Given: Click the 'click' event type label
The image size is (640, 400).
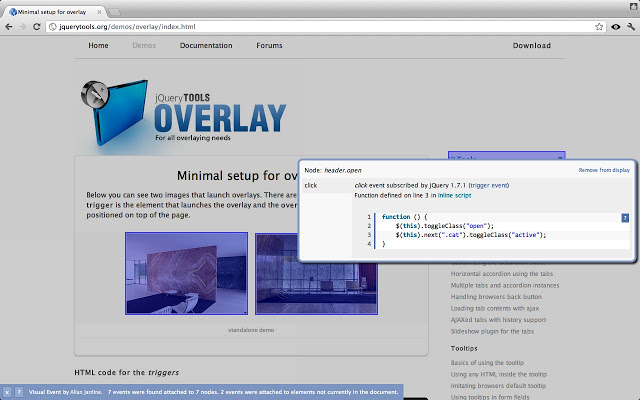Looking at the screenshot, I should 311,185.
